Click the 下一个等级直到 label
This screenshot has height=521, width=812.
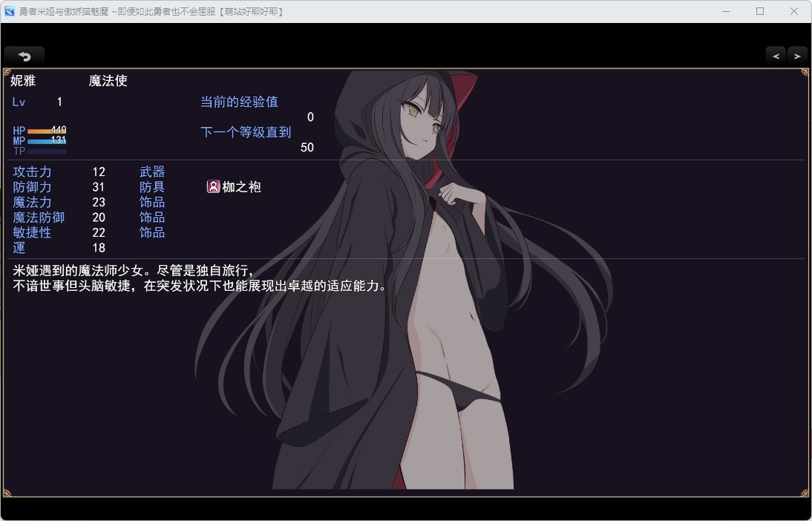coord(246,132)
